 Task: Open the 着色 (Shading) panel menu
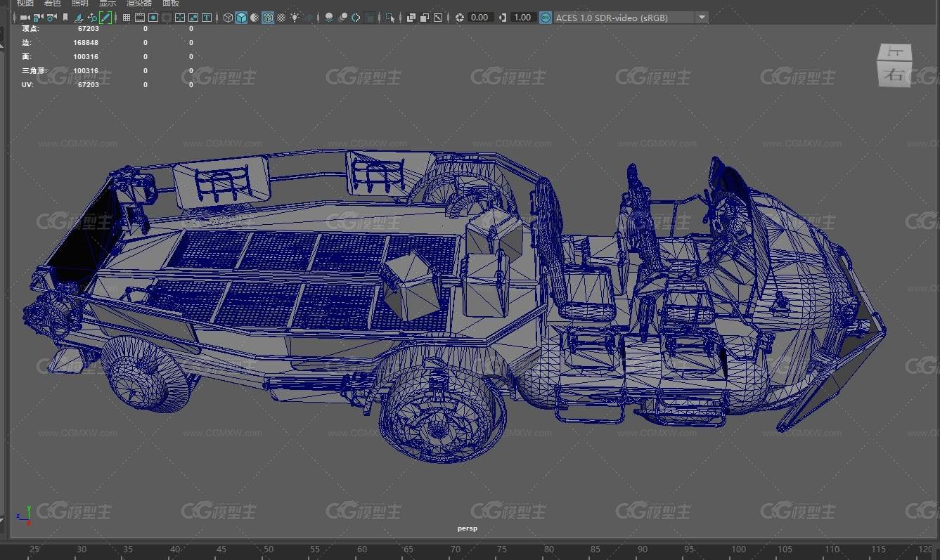coord(53,3)
